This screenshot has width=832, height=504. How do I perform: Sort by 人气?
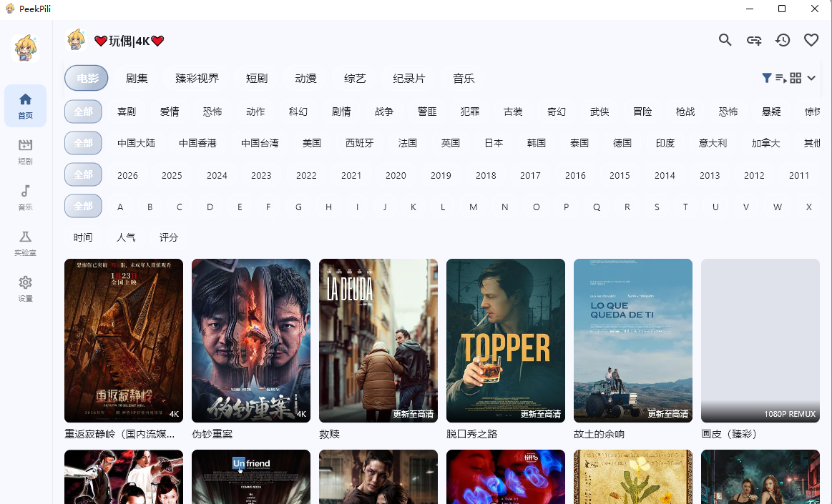click(126, 237)
